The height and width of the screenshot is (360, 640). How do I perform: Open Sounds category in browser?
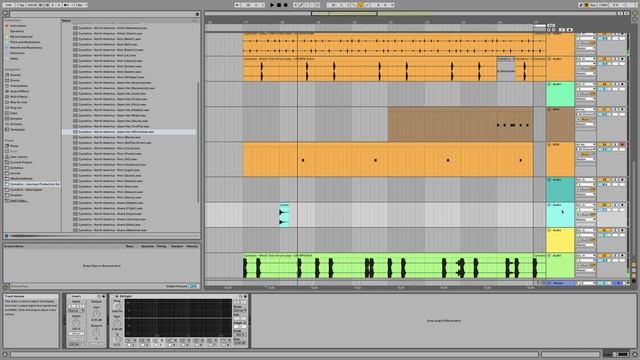15,75
